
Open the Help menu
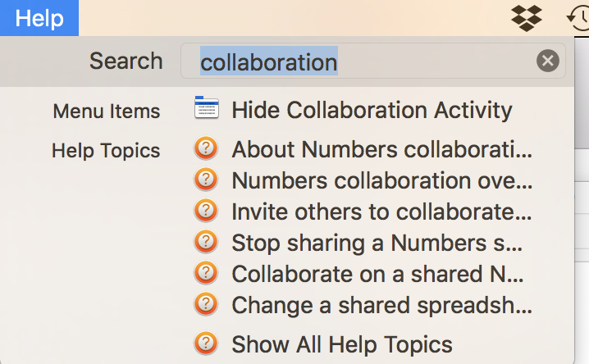tap(39, 18)
